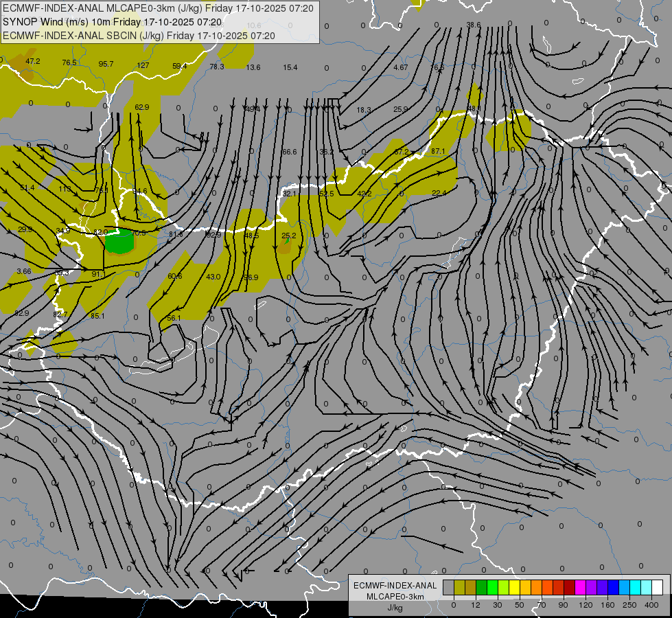Click the bright green legend swatch

coord(492,587)
